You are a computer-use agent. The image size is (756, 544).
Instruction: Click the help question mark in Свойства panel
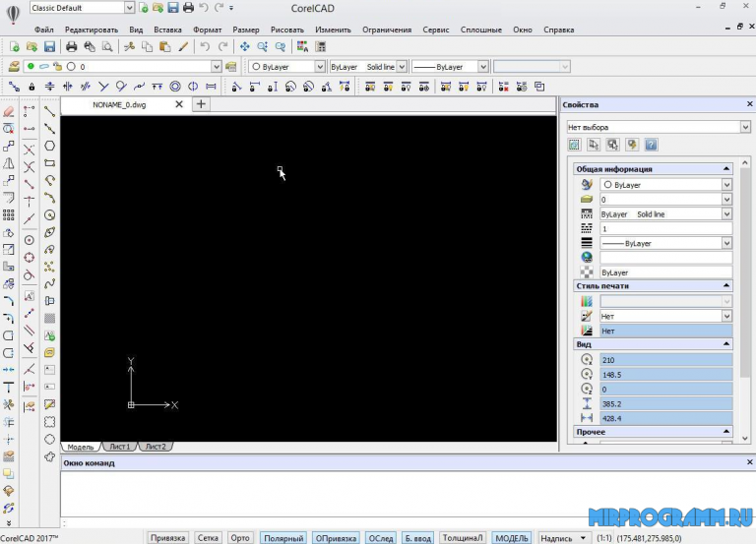click(651, 145)
